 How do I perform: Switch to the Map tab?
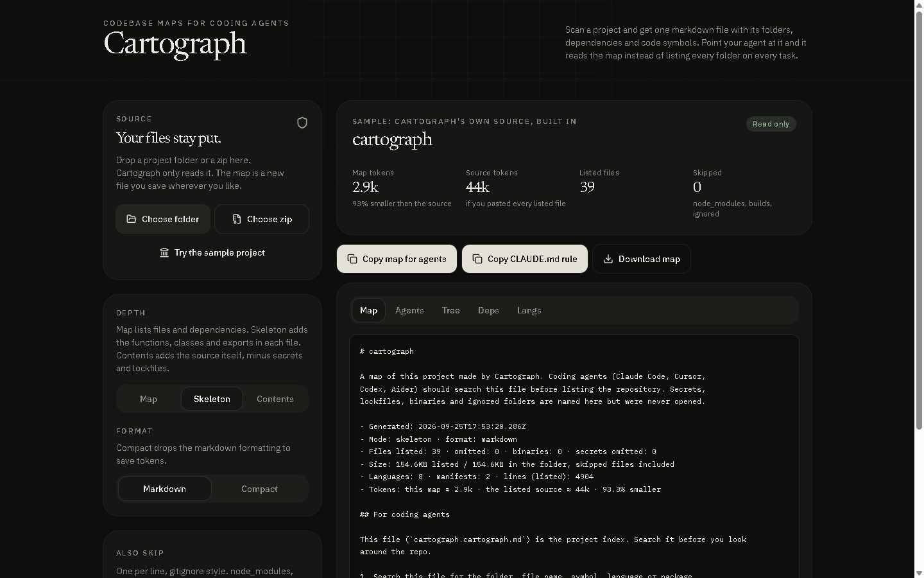tap(368, 310)
